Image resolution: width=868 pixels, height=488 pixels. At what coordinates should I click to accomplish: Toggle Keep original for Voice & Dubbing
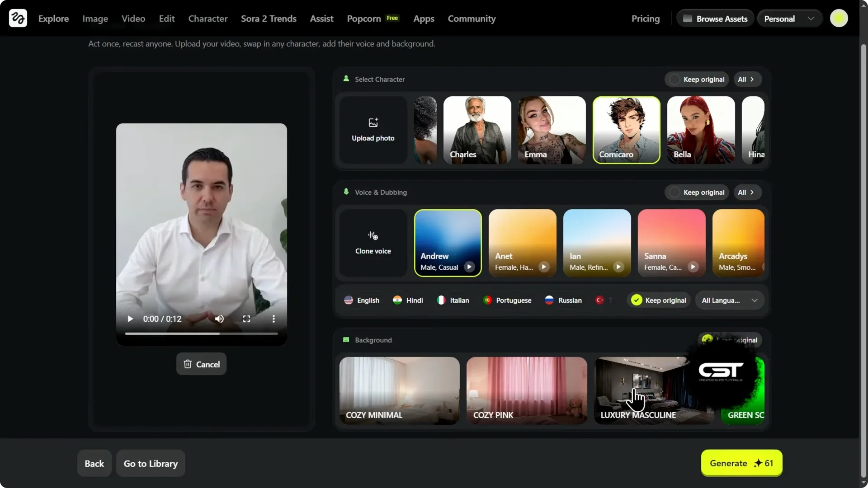pos(675,192)
